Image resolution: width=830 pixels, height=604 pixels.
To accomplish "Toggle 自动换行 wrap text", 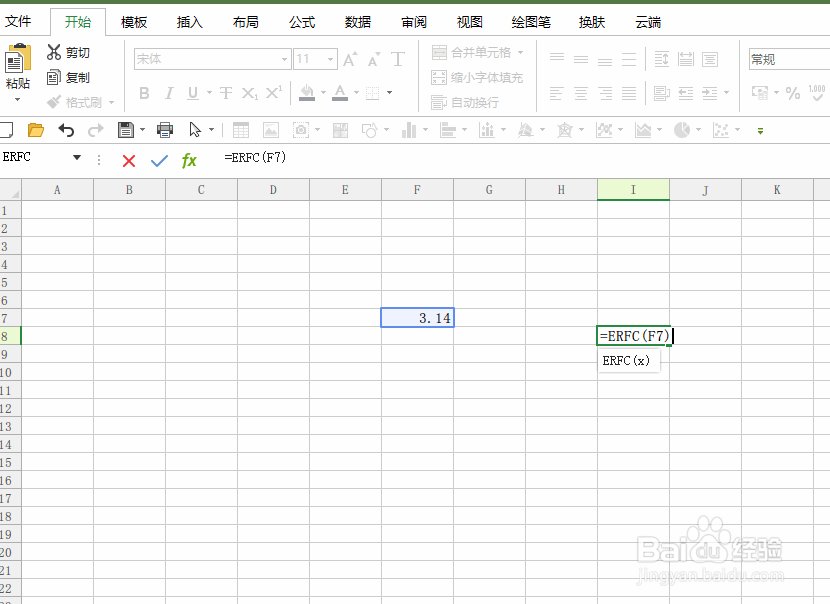I will coord(465,102).
